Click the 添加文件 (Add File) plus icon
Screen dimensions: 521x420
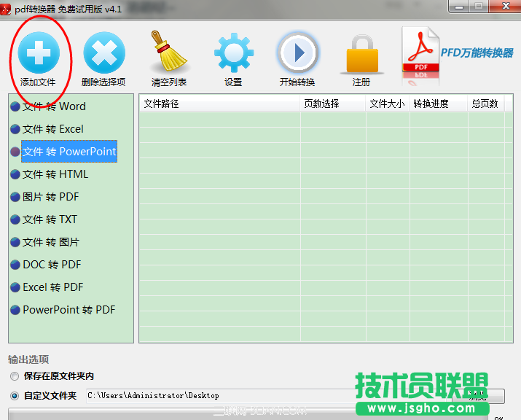click(x=39, y=52)
